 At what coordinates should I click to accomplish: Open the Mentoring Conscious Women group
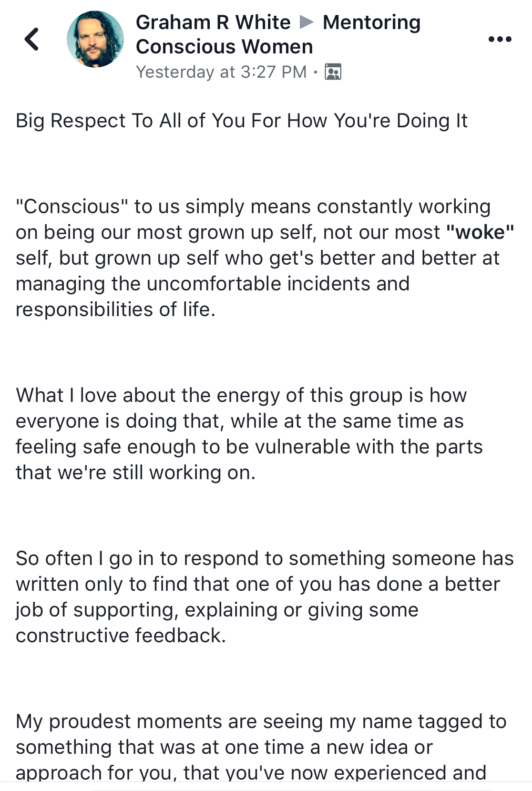[x=278, y=34]
